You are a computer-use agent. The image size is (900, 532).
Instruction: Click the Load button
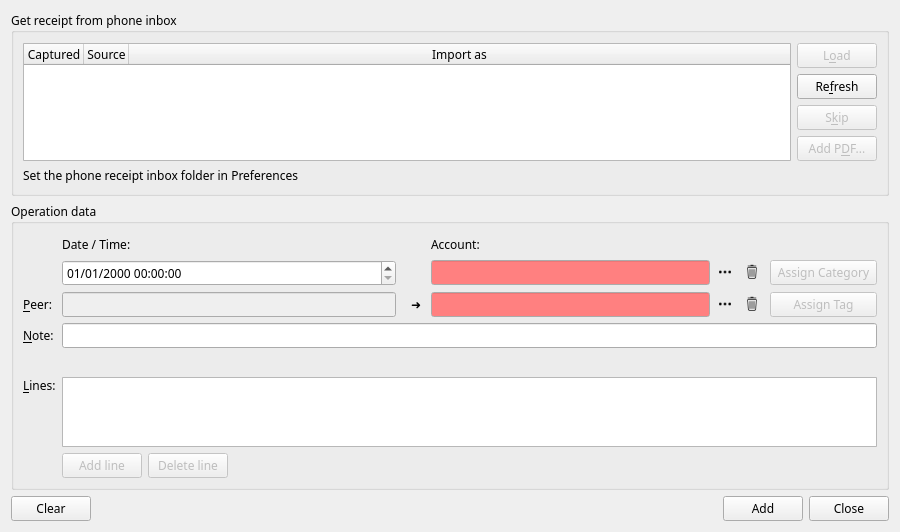click(x=837, y=56)
